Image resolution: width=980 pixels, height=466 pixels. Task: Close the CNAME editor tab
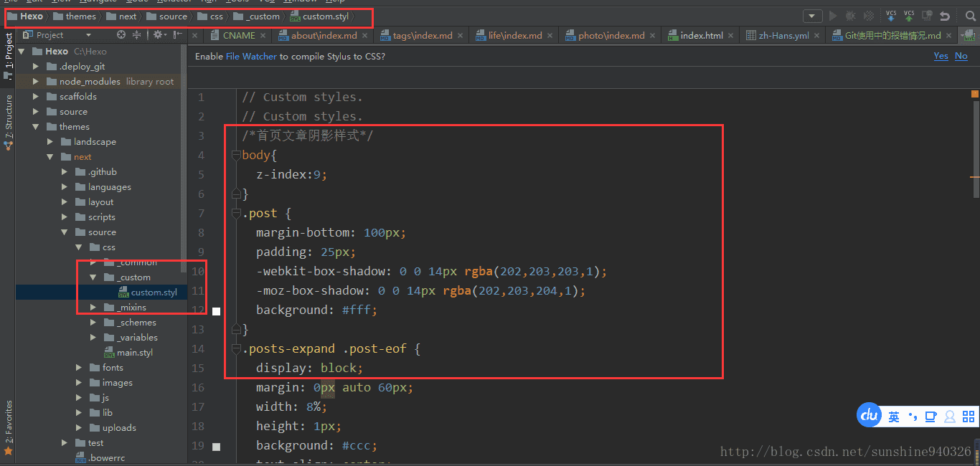tap(263, 35)
